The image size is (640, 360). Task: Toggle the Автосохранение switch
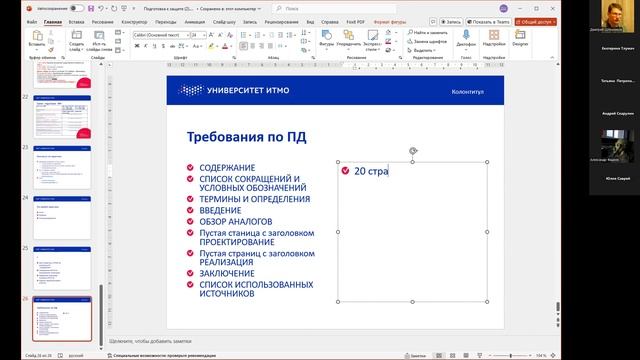[76, 8]
